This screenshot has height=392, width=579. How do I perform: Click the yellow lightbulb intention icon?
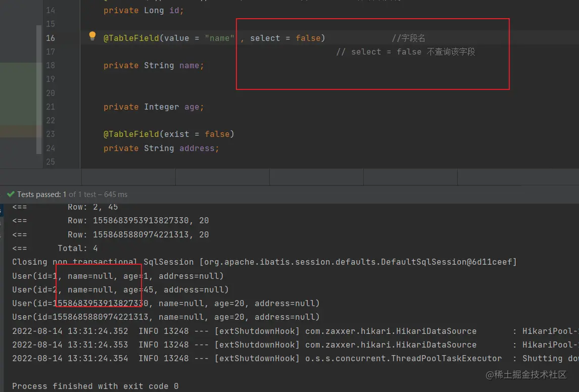(92, 36)
